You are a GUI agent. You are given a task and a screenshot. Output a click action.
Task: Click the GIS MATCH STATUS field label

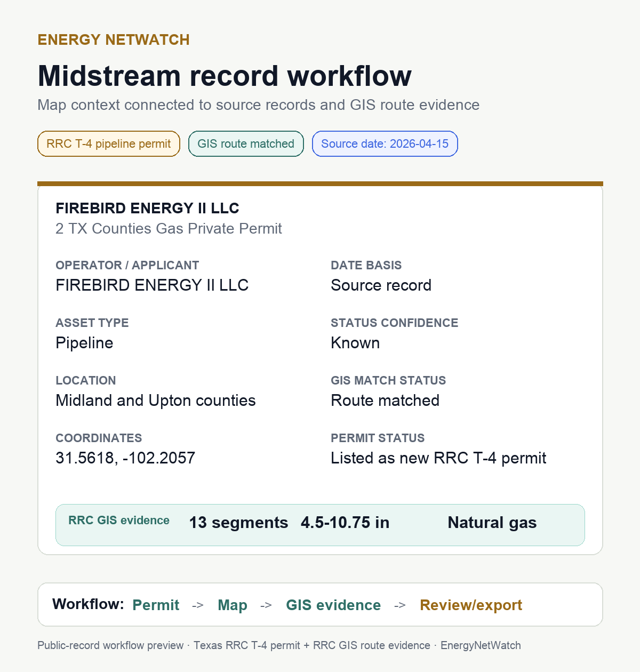click(x=388, y=381)
